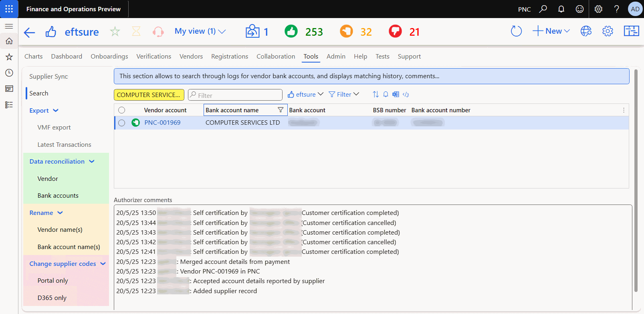Image resolution: width=644 pixels, height=314 pixels.
Task: Collapse the Export section
Action: click(56, 110)
